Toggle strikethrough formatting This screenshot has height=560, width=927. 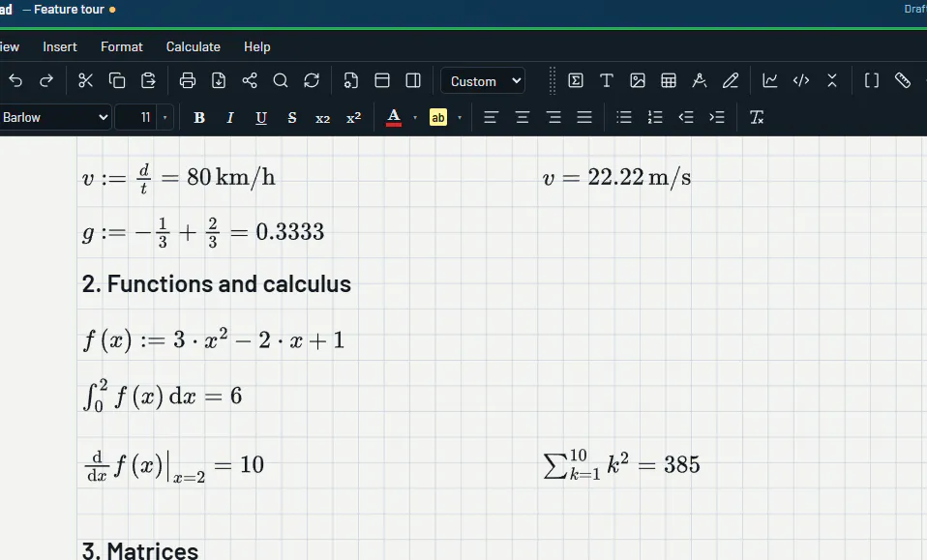(292, 118)
